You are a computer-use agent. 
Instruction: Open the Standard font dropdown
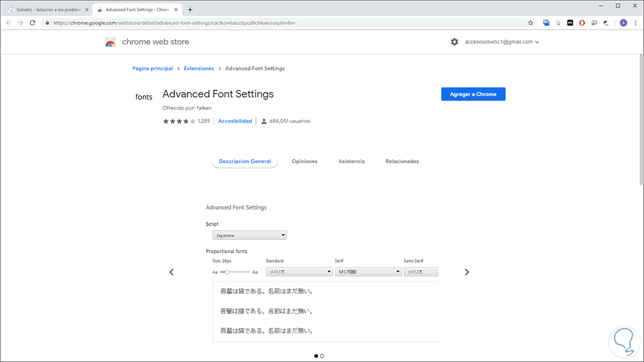click(299, 272)
